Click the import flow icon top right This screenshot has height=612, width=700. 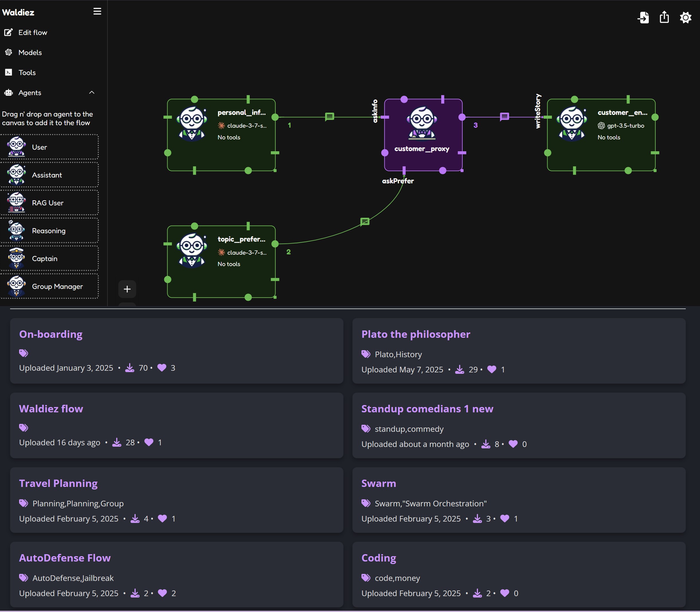(x=643, y=17)
